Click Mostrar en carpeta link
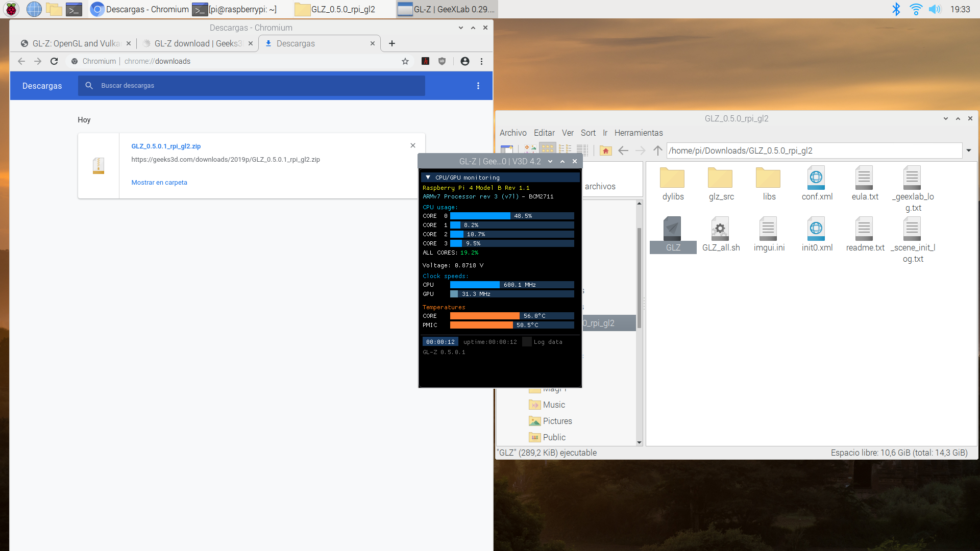The image size is (980, 551). point(159,183)
